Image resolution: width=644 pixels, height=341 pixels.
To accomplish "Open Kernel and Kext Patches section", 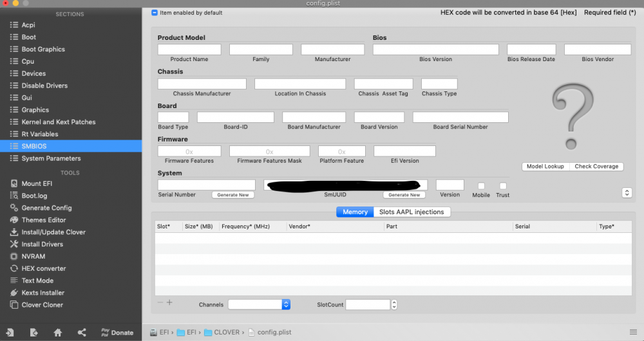I will click(x=71, y=122).
